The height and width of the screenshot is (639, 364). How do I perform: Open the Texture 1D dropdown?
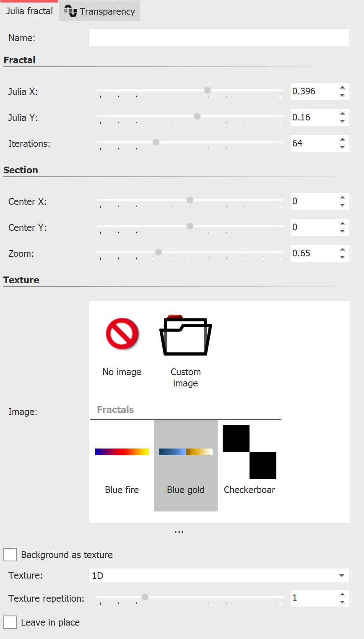point(219,576)
